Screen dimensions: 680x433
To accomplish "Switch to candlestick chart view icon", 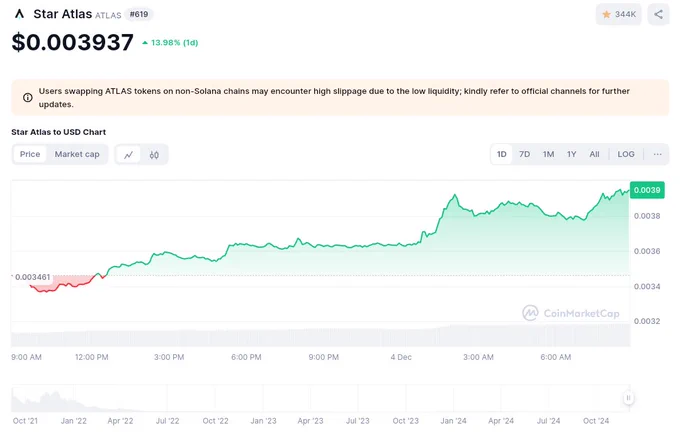I will pos(154,154).
